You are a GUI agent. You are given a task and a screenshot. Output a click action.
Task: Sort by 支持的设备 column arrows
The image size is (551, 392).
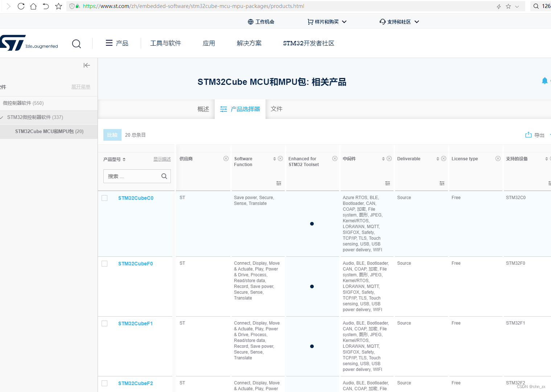[547, 159]
